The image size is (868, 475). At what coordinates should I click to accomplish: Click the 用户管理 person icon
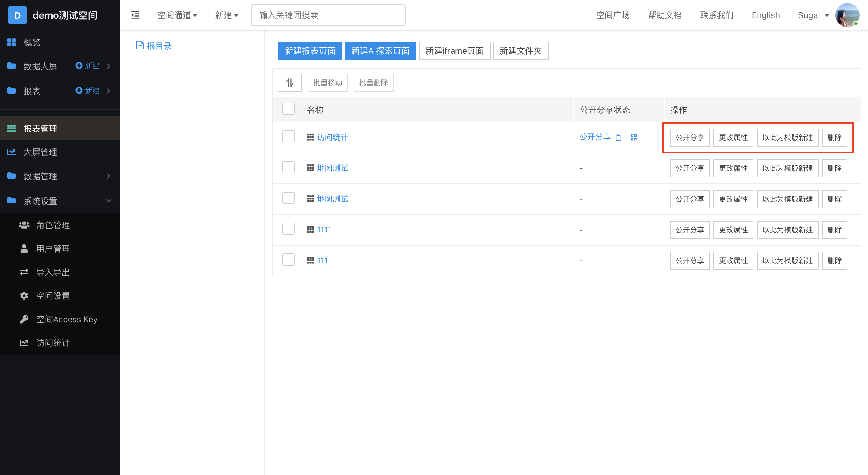pyautogui.click(x=24, y=249)
